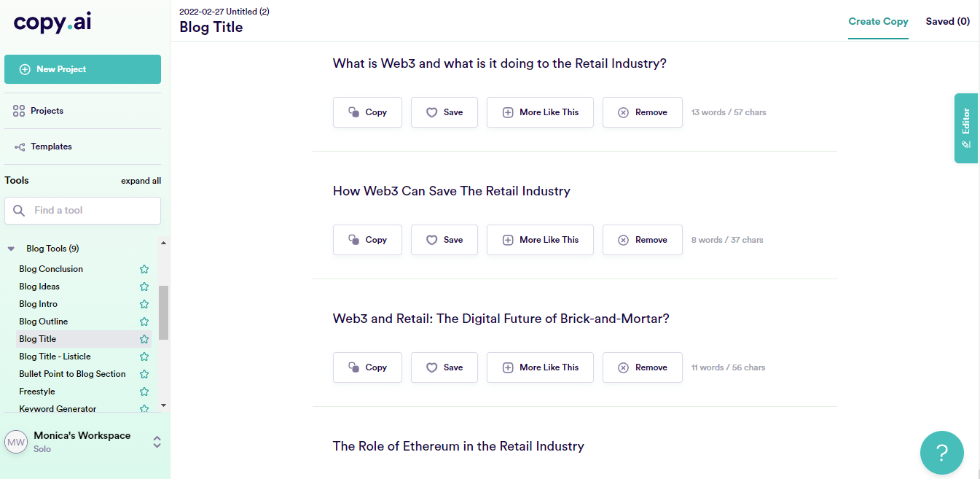Screen dimensions: 980x479
Task: Collapse the Blog Tools section
Action: point(12,249)
